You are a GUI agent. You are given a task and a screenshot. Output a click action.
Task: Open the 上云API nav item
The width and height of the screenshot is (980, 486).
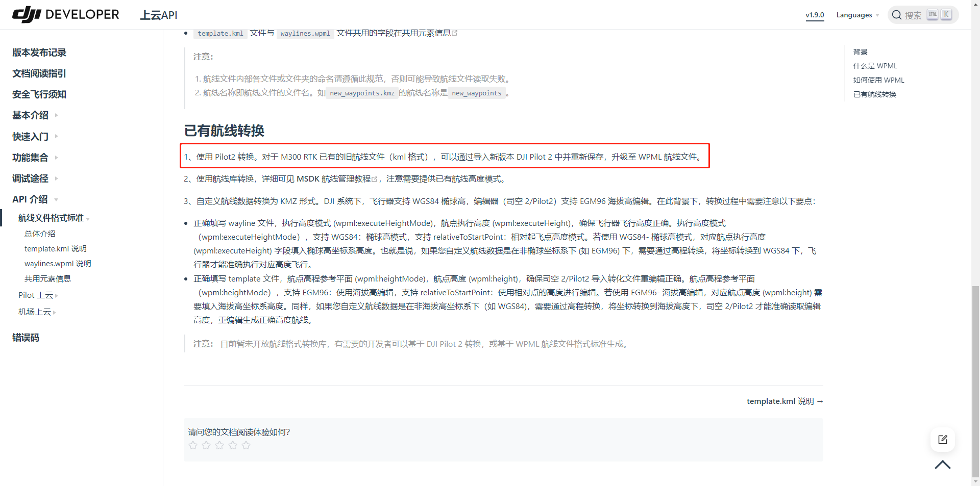click(159, 15)
